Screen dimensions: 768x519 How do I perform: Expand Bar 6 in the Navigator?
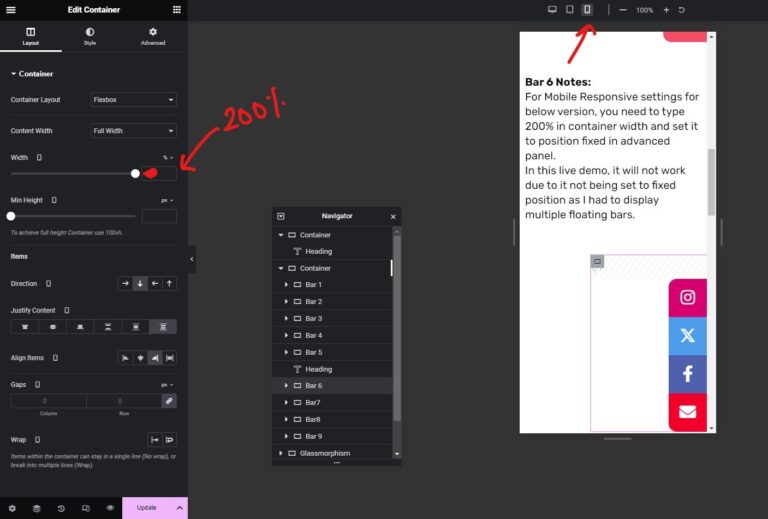pos(286,385)
